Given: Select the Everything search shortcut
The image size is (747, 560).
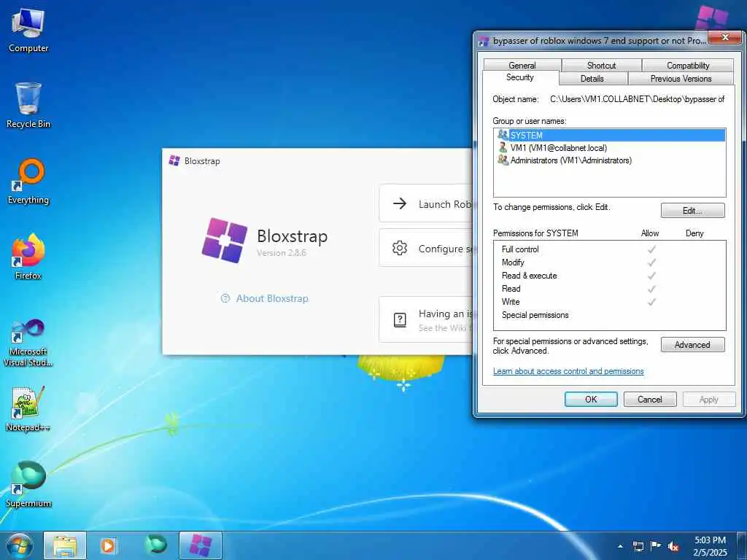Looking at the screenshot, I should click(28, 182).
